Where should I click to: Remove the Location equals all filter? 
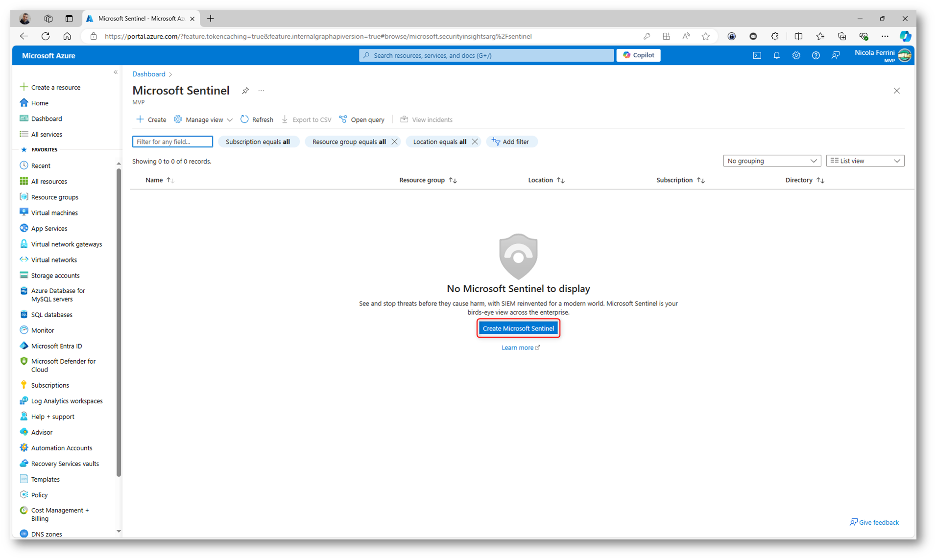pyautogui.click(x=475, y=141)
